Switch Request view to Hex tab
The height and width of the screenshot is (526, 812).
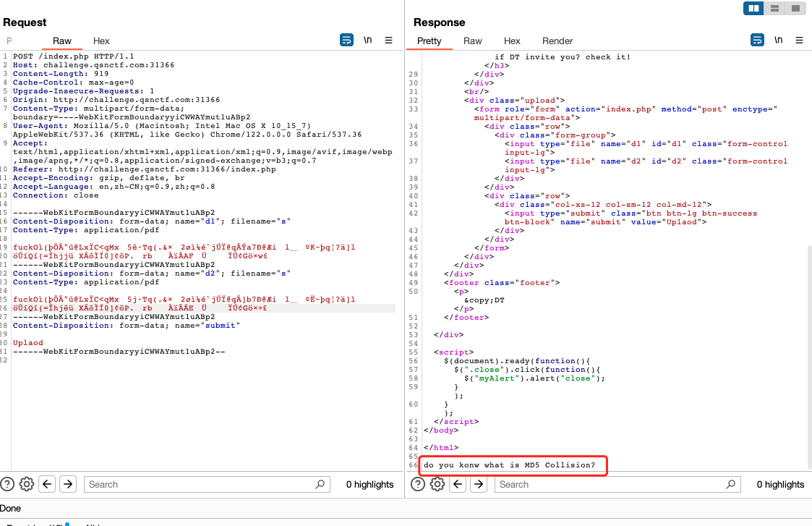(x=101, y=41)
